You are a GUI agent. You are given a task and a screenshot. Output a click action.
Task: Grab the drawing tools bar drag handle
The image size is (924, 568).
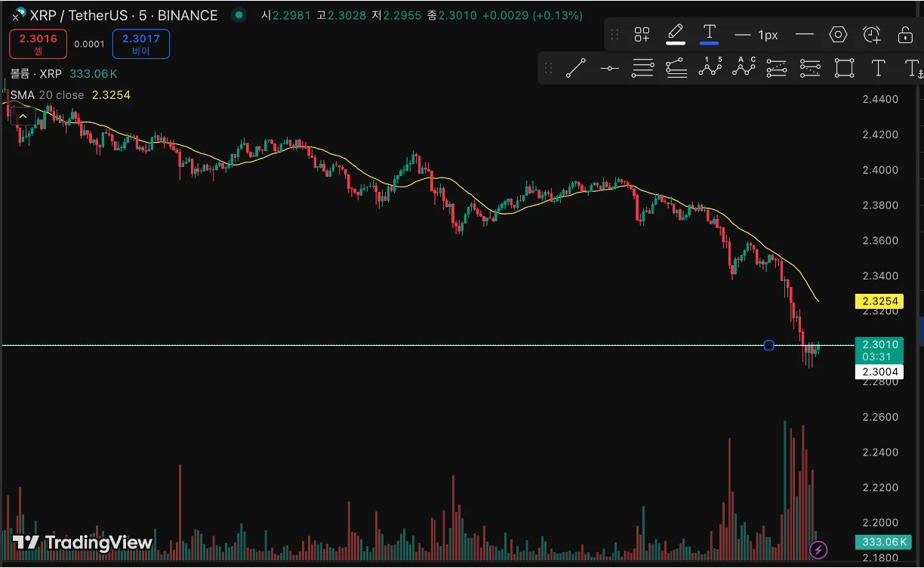pos(548,68)
